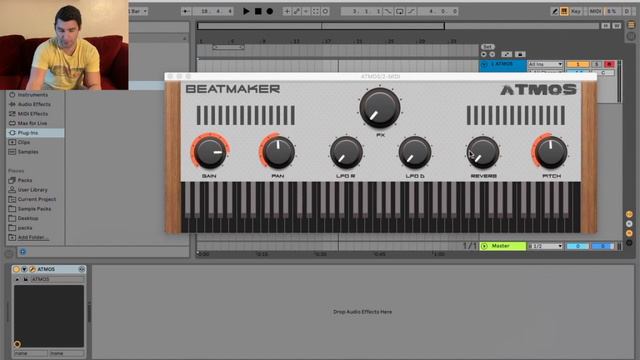Open User Library in browser
Screen dimensions: 640x360
[32, 190]
